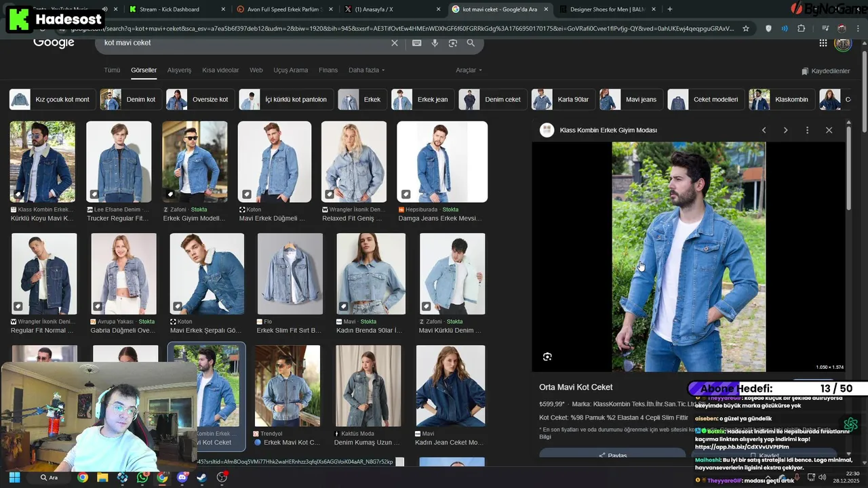This screenshot has height=488, width=868.
Task: Select the Ceket modelleri filter chip
Action: [707, 100]
